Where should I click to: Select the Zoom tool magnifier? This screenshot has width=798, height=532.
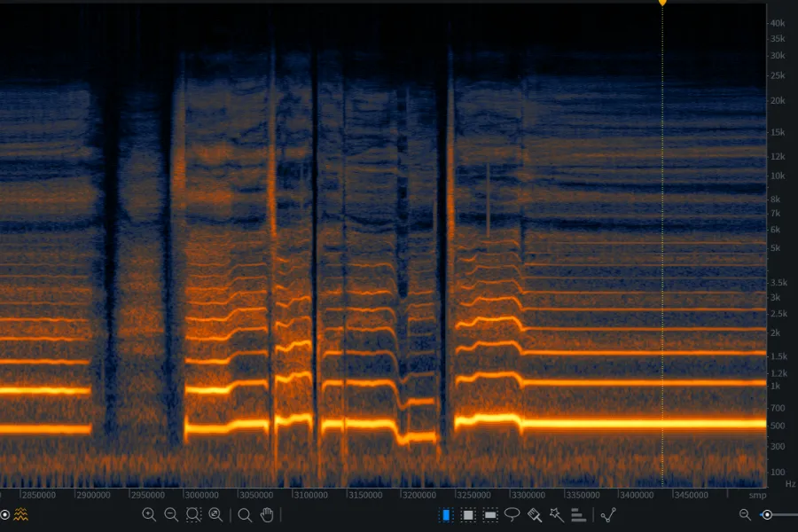tap(245, 514)
